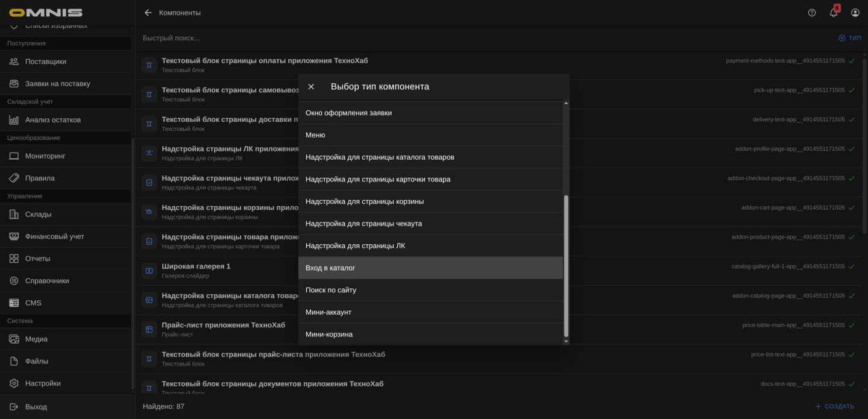This screenshot has height=419, width=868.
Task: Open the ТИП filter dropdown
Action: 850,38
